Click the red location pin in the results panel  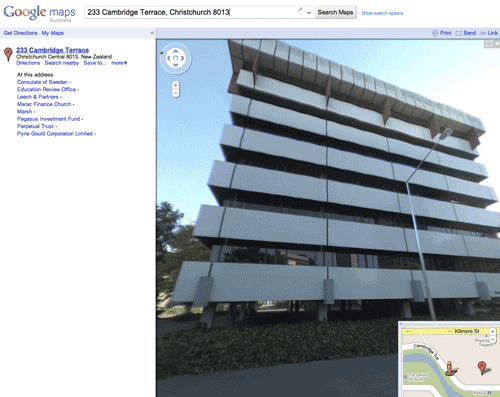(8, 54)
